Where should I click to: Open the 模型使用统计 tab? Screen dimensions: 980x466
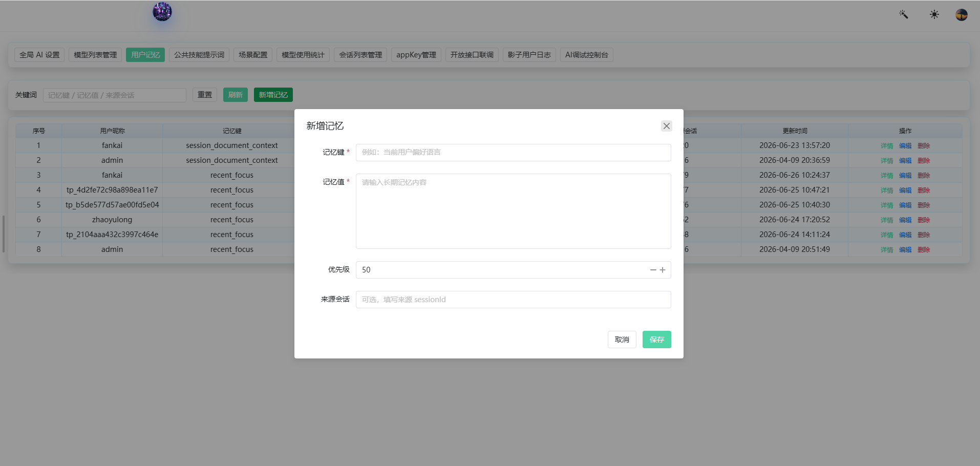pos(303,55)
